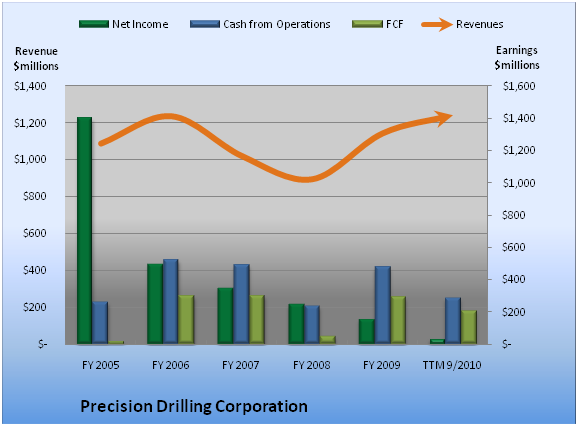This screenshot has width=578, height=426.
Task: Click the 'TTM 9/2010' x-axis label
Action: (x=452, y=365)
